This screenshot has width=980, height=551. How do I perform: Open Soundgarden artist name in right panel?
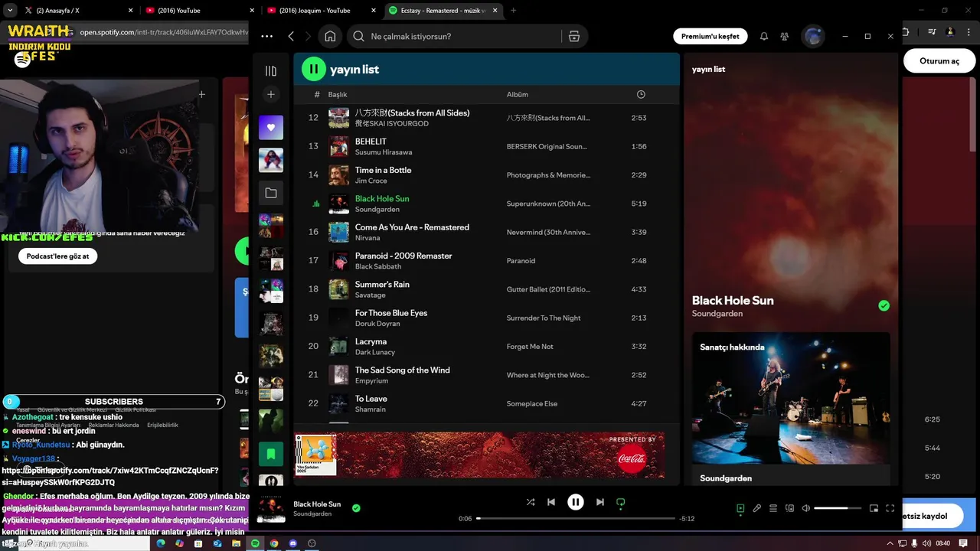point(717,314)
